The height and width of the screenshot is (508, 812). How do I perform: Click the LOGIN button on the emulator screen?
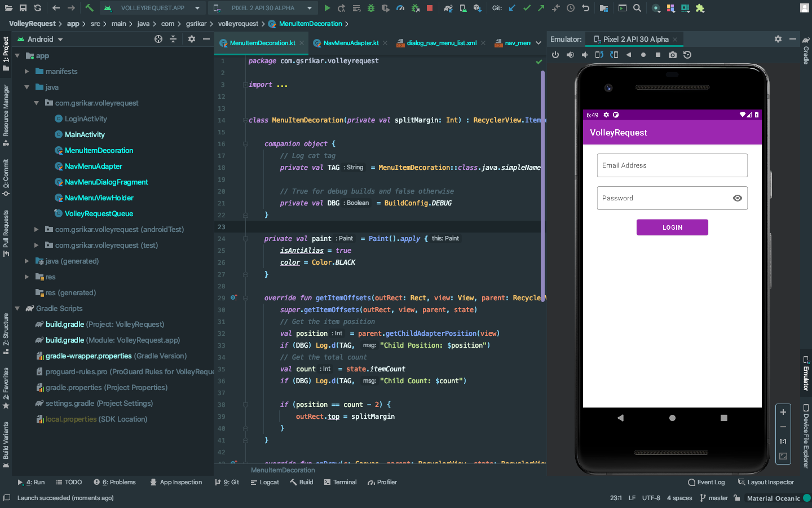tap(672, 227)
